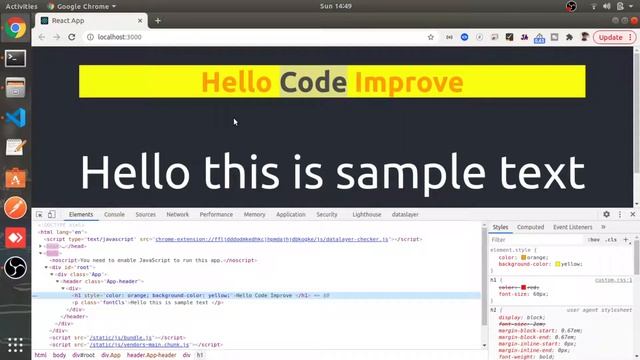Image resolution: width=640 pixels, height=360 pixels.
Task: Open Files manager from the dock
Action: coord(16,88)
